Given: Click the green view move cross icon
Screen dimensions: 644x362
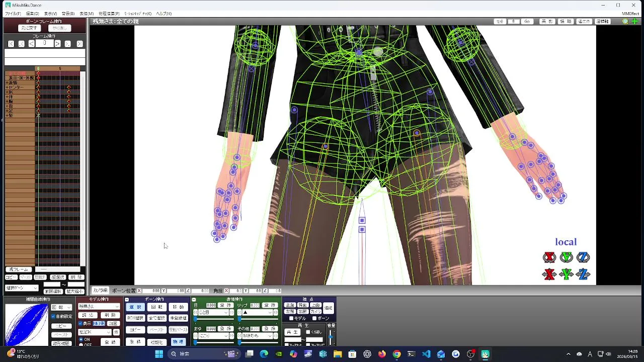Looking at the screenshot, I should pos(634,22).
